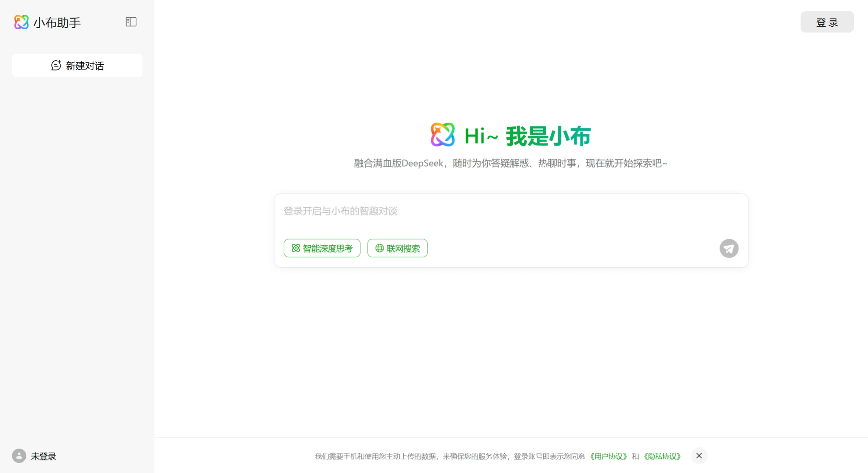Dismiss the bottom notice bar with X
This screenshot has width=868, height=473.
tap(699, 456)
